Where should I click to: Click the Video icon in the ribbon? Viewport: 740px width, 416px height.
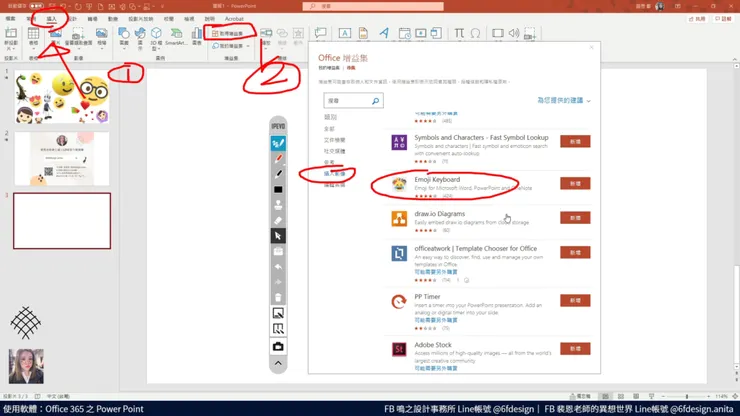[497, 33]
